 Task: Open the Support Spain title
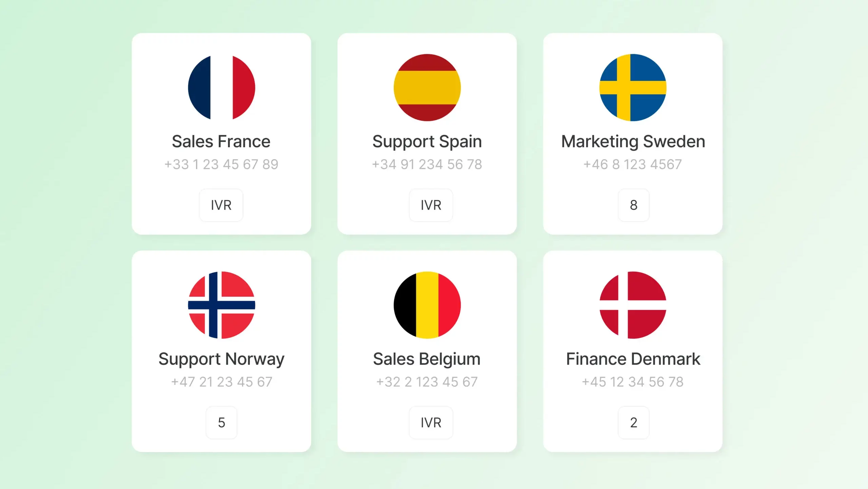[427, 141]
